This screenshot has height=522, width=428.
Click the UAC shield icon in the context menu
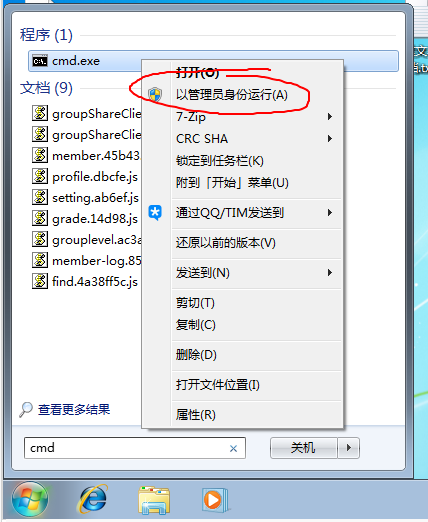tap(155, 95)
